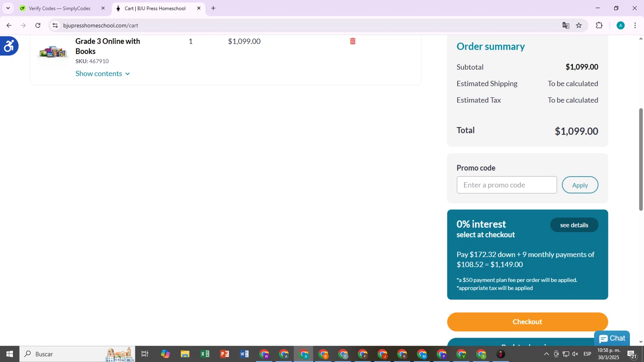Viewport: 644px width, 362px height.
Task: Open the Chat widget
Action: coord(612,338)
